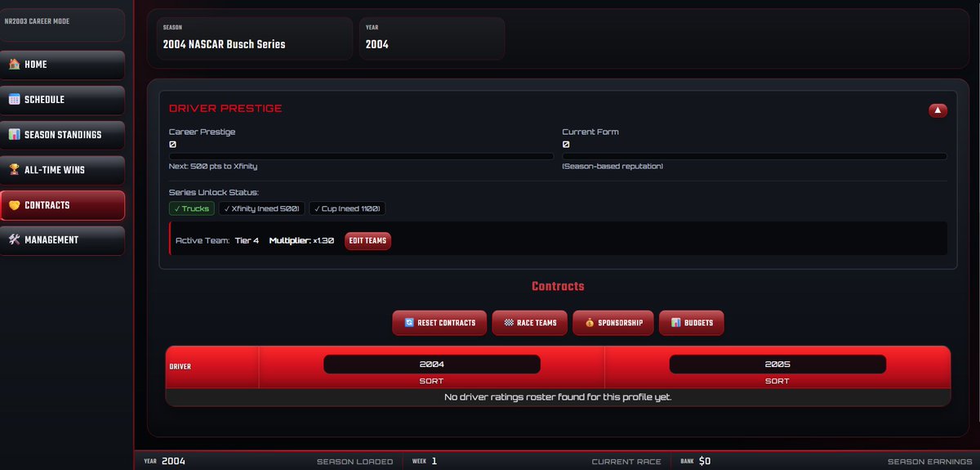
Task: Click the Season card showing 2004 NASCAR Busch Series
Action: (255, 38)
